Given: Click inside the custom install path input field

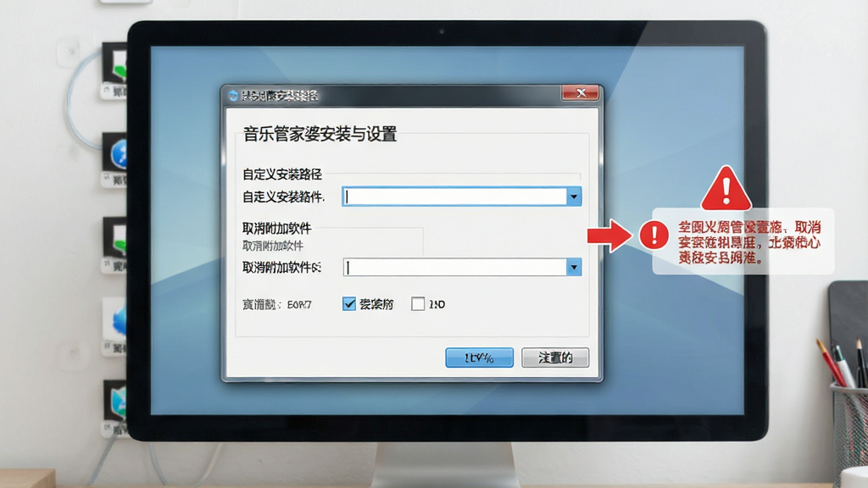Looking at the screenshot, I should point(454,197).
